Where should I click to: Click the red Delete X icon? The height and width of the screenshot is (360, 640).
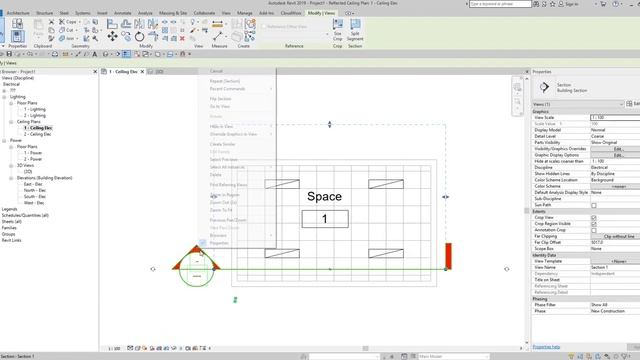182,38
